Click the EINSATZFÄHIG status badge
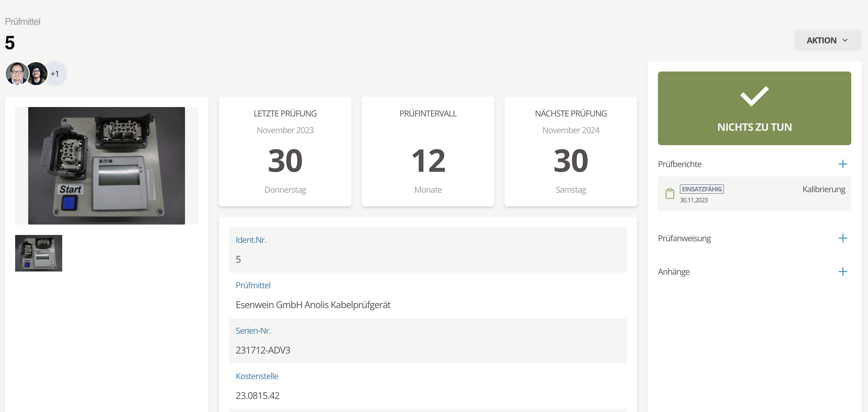 [702, 189]
